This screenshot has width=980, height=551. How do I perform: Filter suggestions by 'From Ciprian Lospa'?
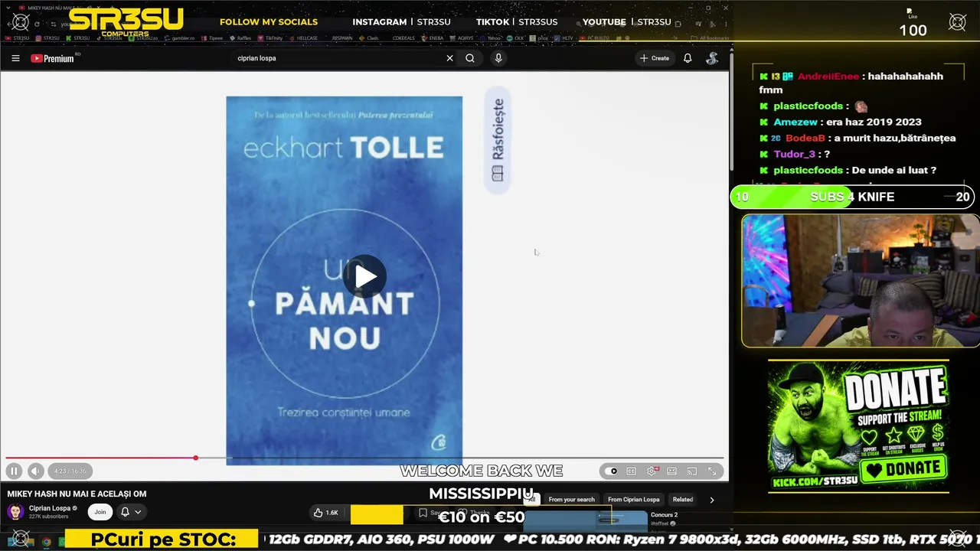coord(633,500)
